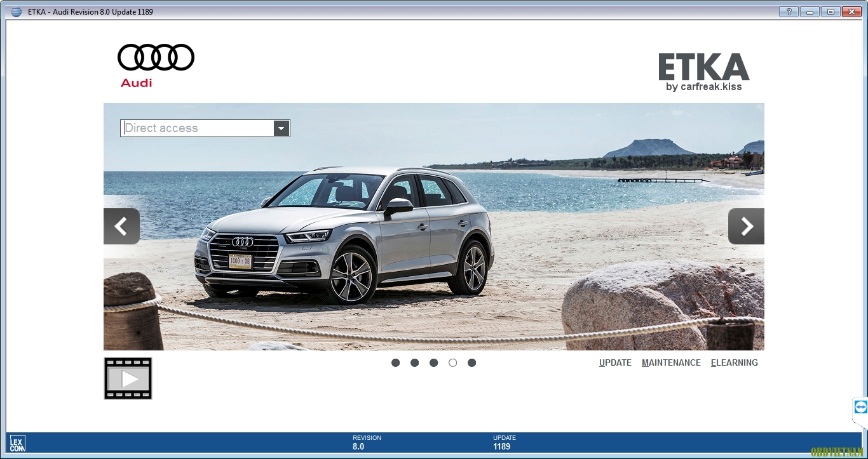Advance to the next slideshow image
The image size is (868, 459).
[x=746, y=226]
